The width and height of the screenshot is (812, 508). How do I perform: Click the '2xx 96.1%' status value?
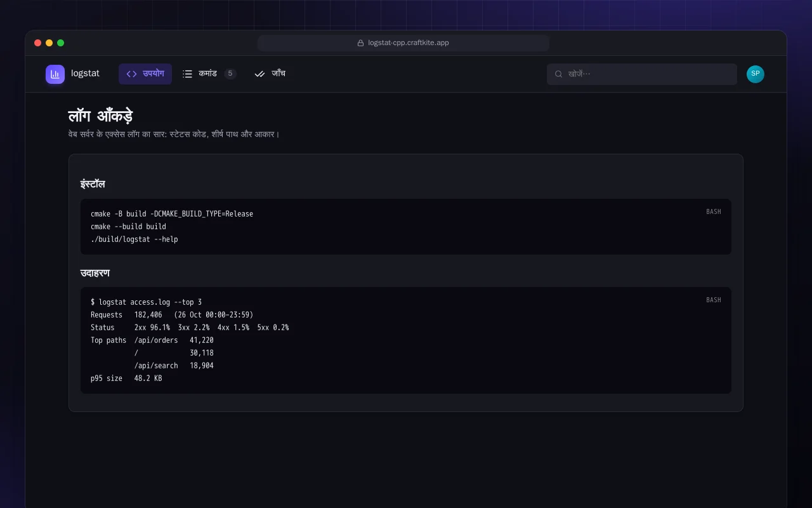pyautogui.click(x=152, y=328)
